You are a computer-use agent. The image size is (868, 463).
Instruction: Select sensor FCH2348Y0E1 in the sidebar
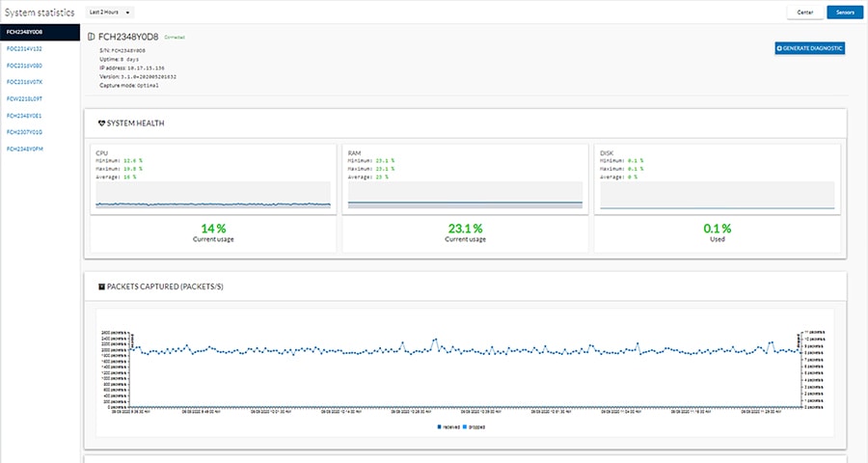pos(24,116)
